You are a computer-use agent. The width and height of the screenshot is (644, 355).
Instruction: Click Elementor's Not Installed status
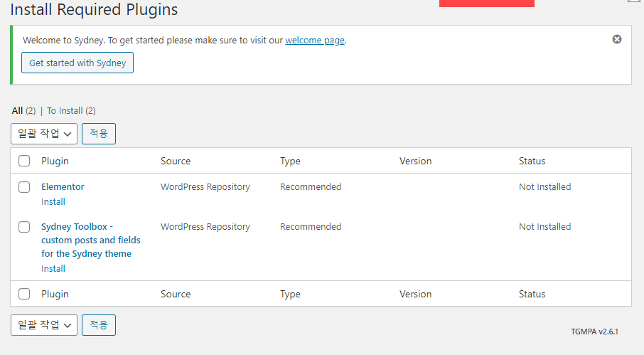pyautogui.click(x=545, y=187)
